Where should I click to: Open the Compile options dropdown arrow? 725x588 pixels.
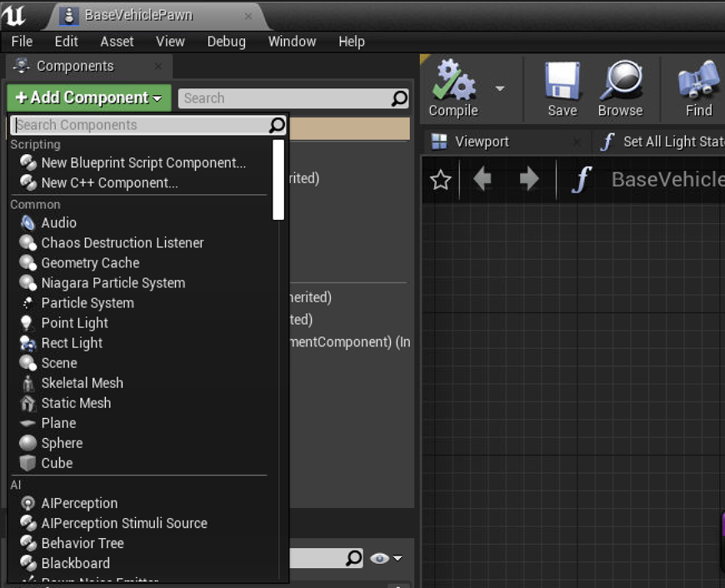(x=500, y=87)
